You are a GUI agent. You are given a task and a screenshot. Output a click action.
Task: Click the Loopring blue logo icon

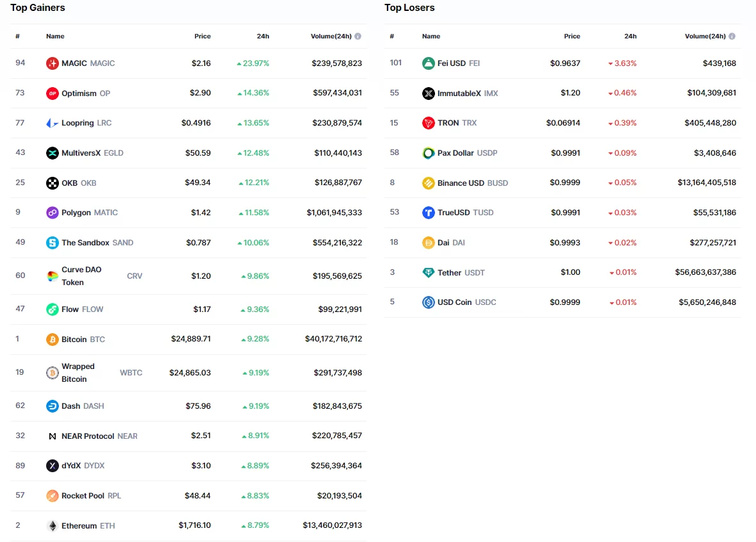tap(53, 123)
